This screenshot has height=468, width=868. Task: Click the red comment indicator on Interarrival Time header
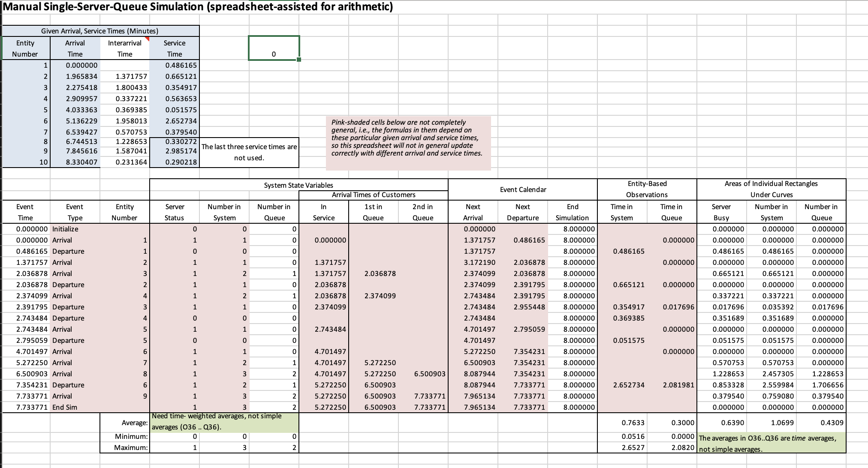point(148,39)
